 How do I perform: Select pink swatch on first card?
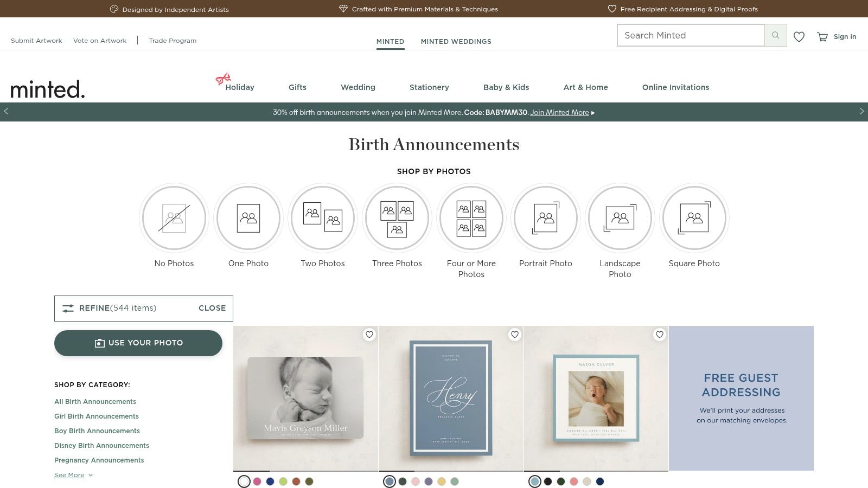(257, 481)
